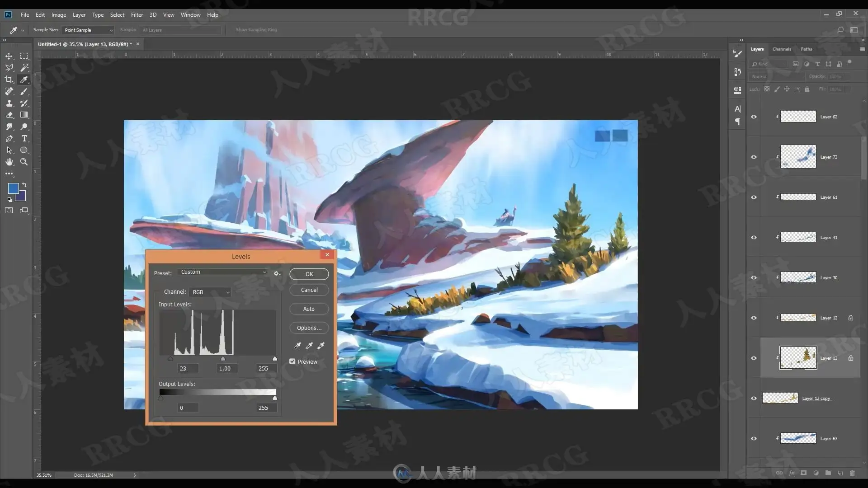Click the output highlight value field 255
This screenshot has width=868, height=488.
266,408
